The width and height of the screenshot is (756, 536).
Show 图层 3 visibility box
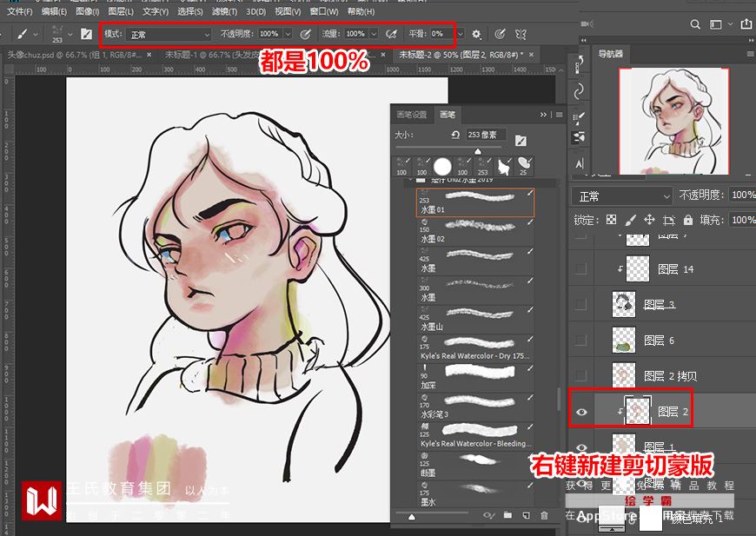pyautogui.click(x=581, y=305)
